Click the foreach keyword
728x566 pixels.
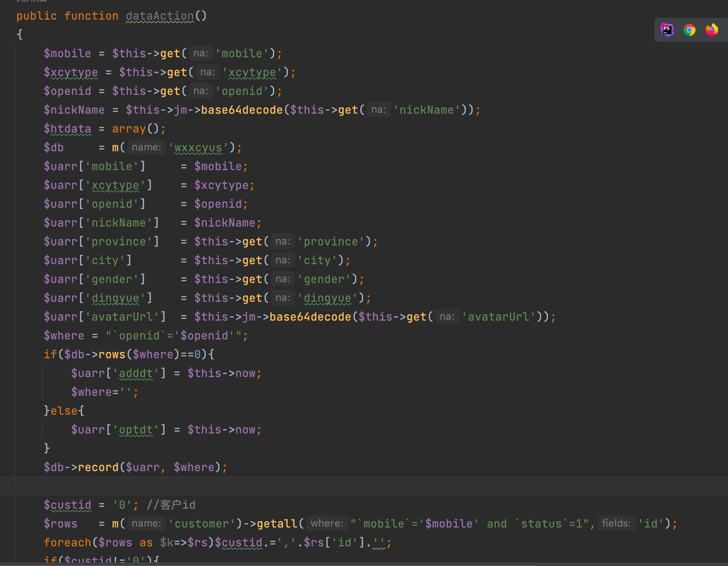click(68, 542)
